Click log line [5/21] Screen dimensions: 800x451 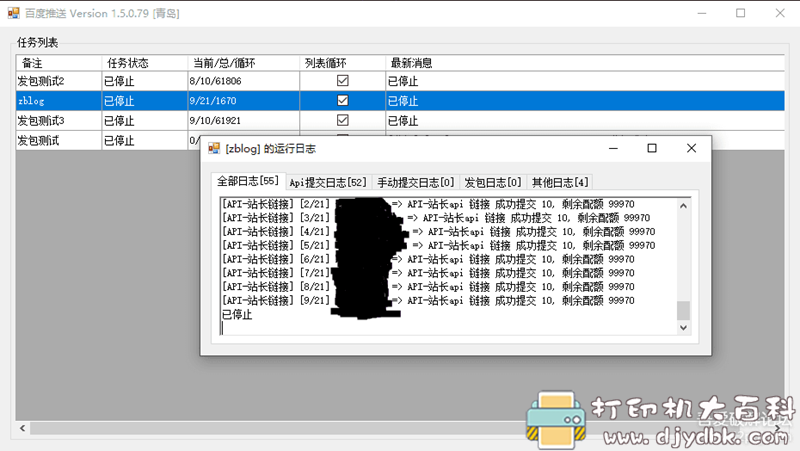[438, 245]
